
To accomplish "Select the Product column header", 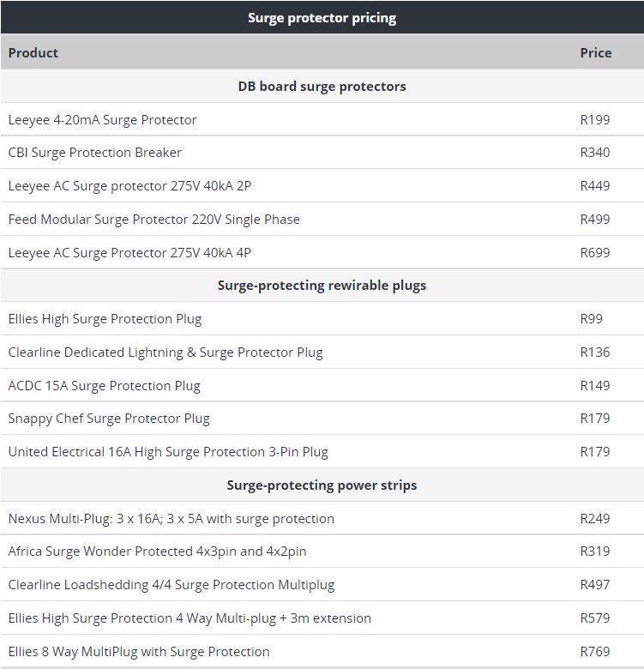I will click(33, 53).
